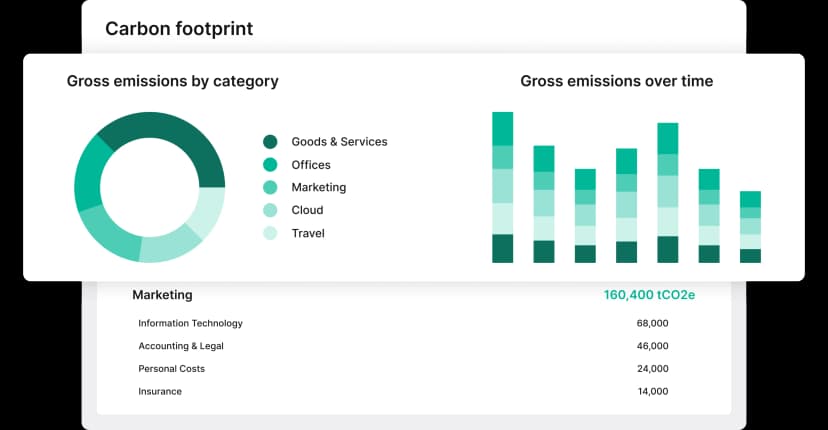The image size is (828, 430).
Task: Select the shortest last bar in chart
Action: pyautogui.click(x=750, y=227)
